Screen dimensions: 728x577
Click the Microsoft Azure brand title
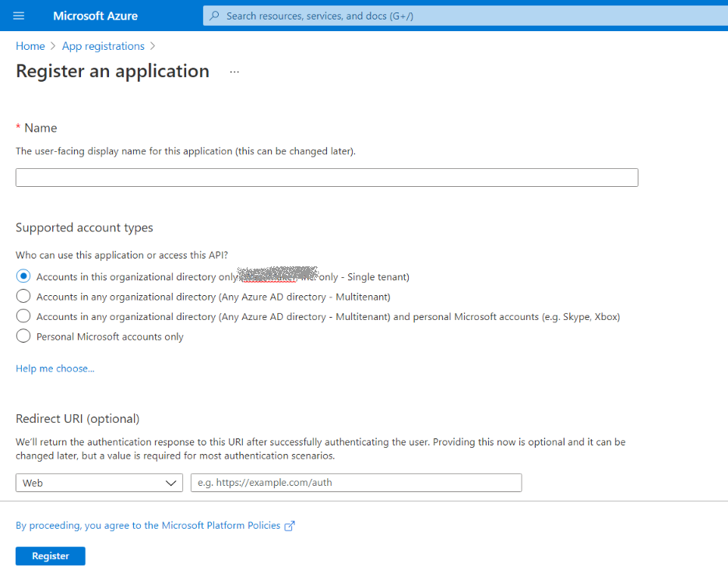click(x=95, y=16)
